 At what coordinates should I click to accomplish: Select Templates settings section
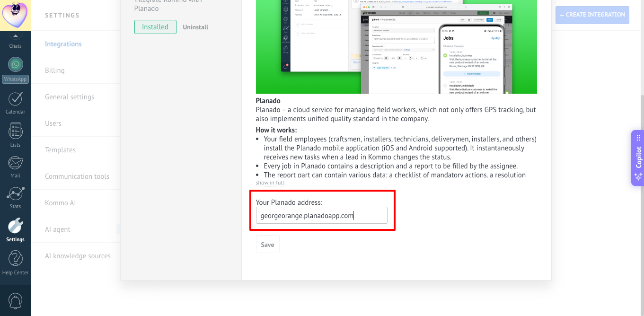(x=60, y=150)
